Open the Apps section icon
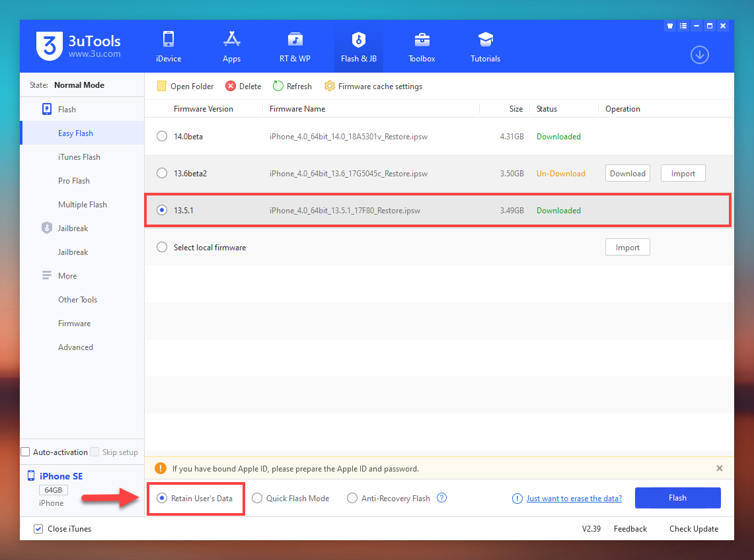Viewport: 754px width, 560px height. 231,40
